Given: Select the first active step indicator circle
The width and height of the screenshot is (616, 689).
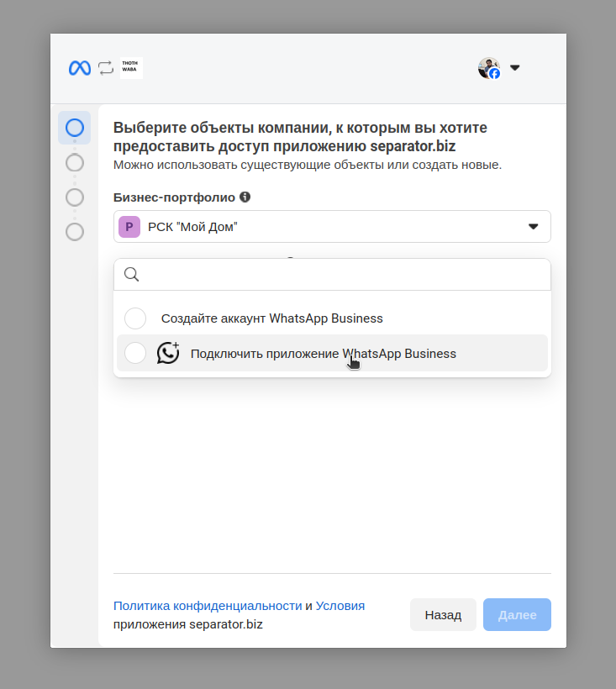Looking at the screenshot, I should tap(75, 128).
